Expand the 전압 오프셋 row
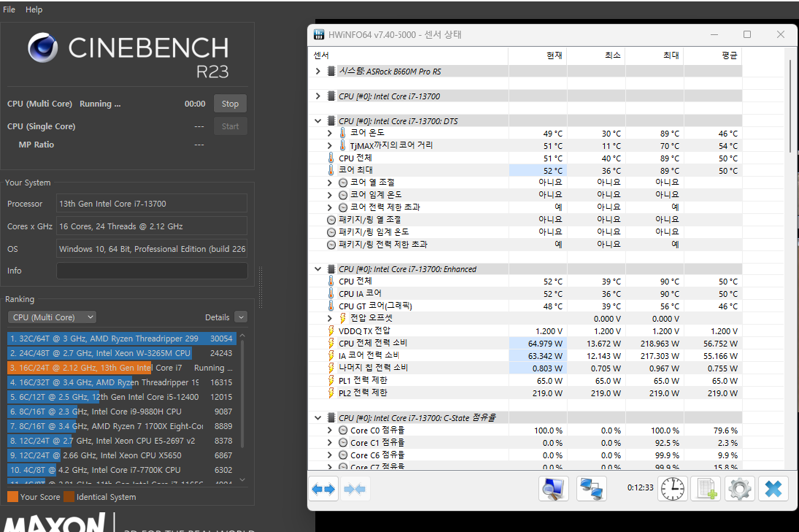 tap(330, 318)
